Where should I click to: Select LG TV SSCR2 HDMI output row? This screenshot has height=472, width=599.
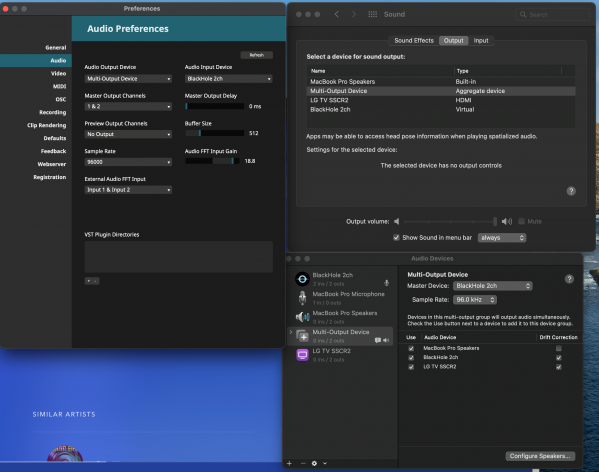coord(441,100)
